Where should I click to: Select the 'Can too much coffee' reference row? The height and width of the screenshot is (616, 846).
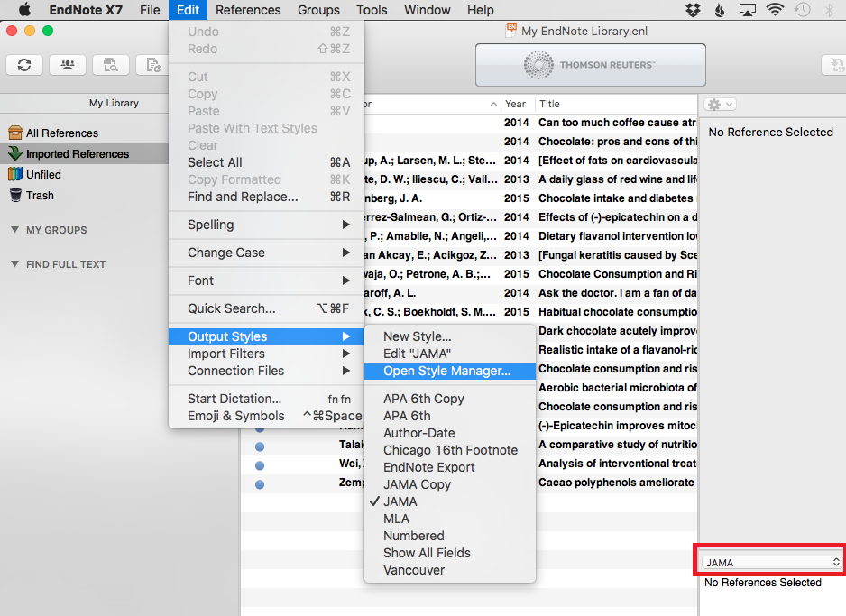tap(531, 123)
